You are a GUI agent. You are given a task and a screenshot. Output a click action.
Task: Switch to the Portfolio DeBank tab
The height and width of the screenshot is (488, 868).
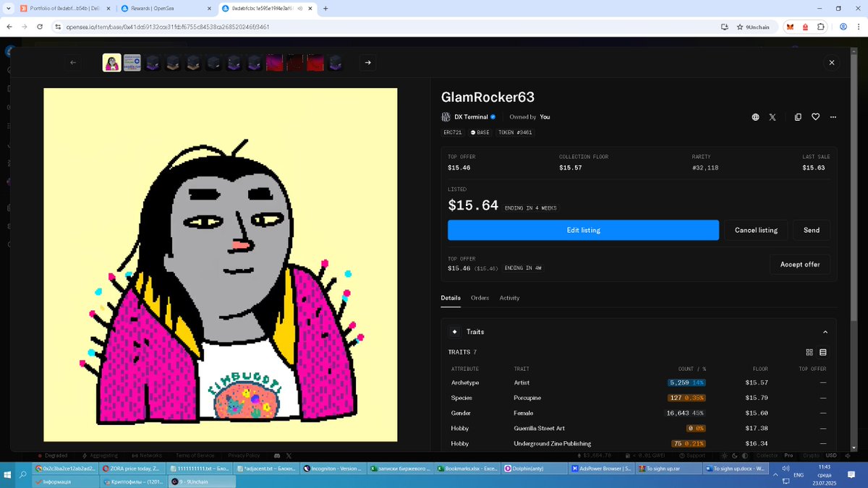click(64, 9)
